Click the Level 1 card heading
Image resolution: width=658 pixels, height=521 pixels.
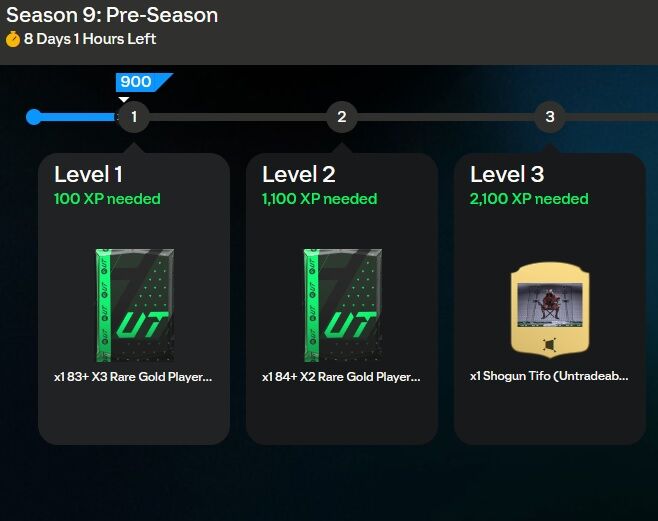pyautogui.click(x=89, y=174)
